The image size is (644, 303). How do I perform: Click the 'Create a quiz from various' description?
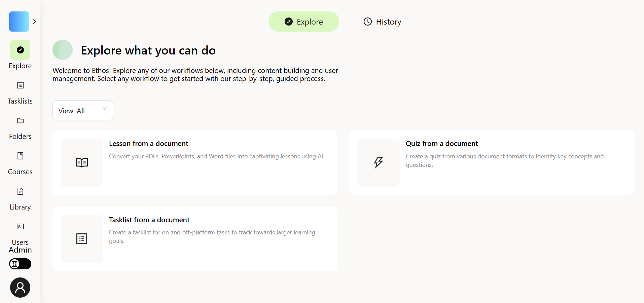click(x=505, y=160)
